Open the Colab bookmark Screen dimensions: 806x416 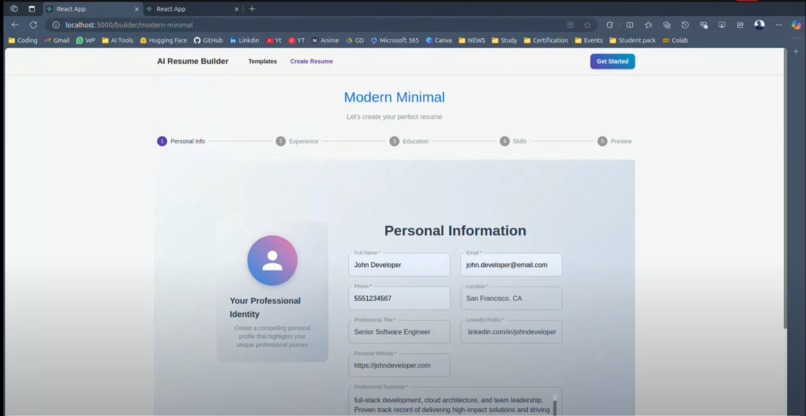click(x=675, y=40)
